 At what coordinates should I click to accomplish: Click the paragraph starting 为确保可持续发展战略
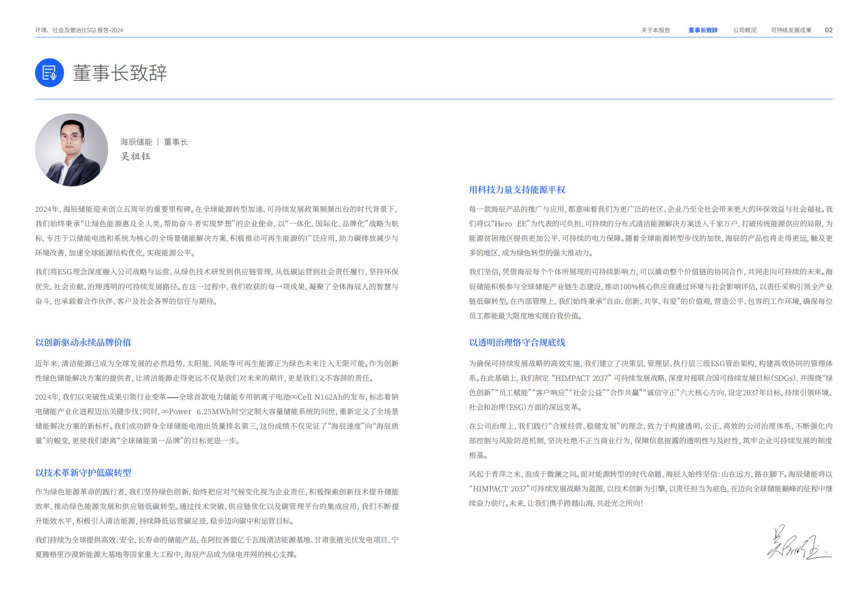(651, 385)
